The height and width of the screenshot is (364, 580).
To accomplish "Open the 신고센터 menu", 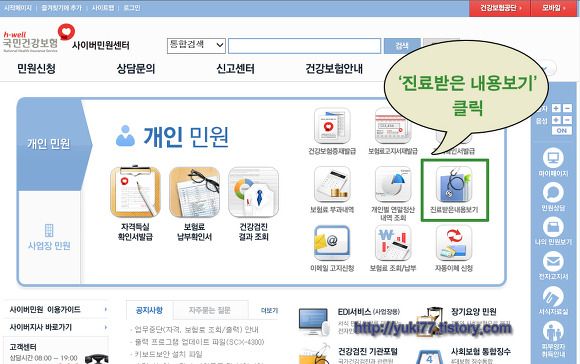I will (235, 68).
